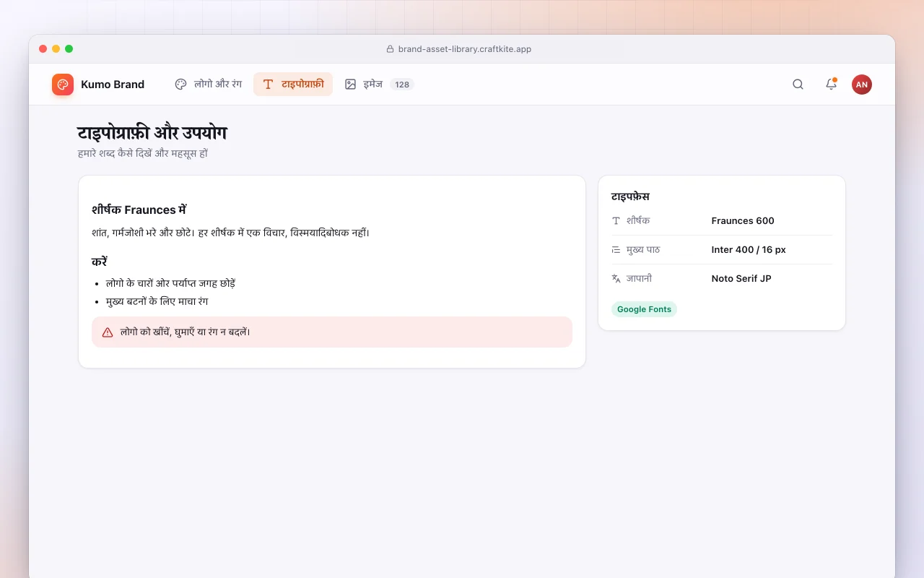Click the Google Fonts tag
924x578 pixels.
tap(644, 309)
